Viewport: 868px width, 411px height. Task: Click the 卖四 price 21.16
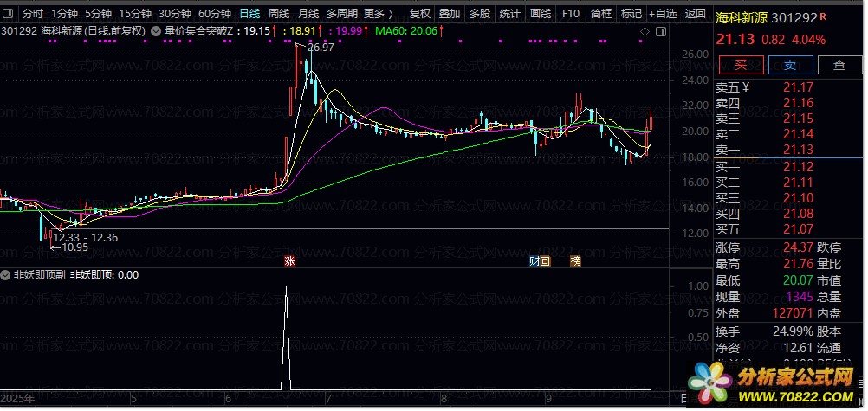pos(798,102)
